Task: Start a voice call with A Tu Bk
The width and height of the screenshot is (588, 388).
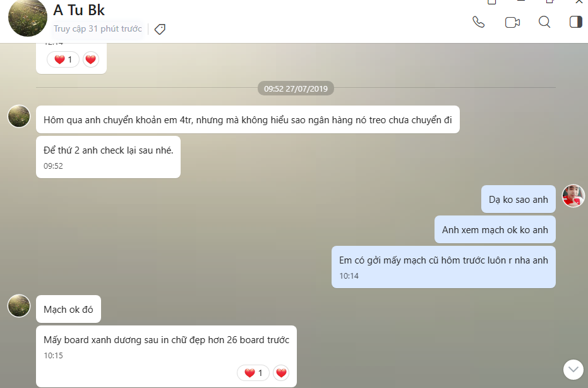Action: [x=479, y=22]
